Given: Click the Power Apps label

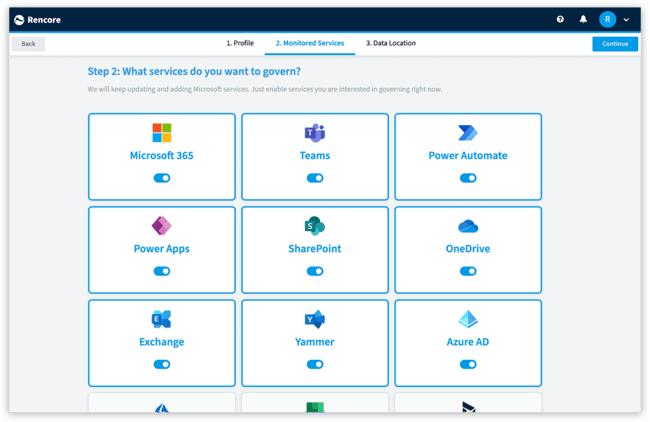Looking at the screenshot, I should (162, 249).
